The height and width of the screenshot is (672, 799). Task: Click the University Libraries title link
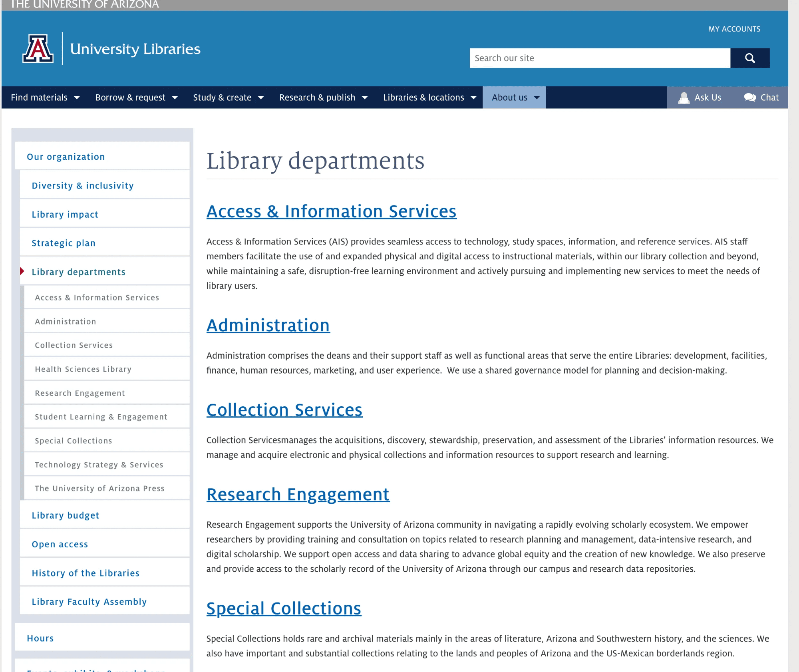[x=135, y=49]
